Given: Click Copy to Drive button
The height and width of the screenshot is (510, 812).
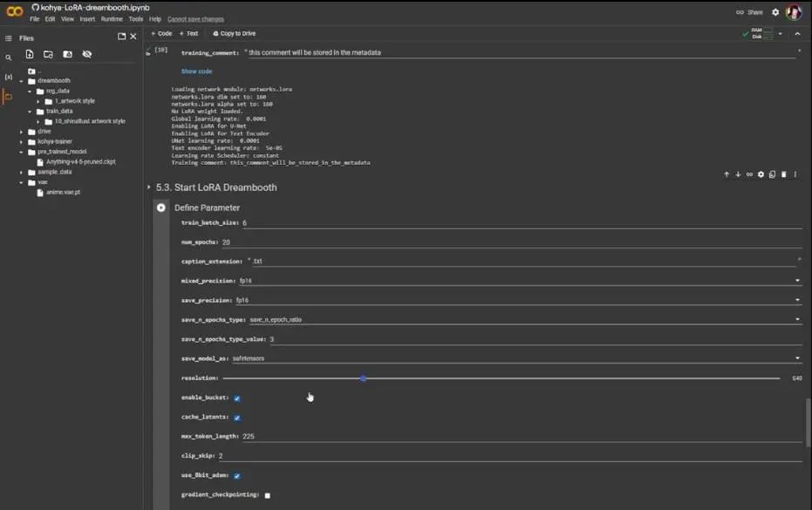Looking at the screenshot, I should point(234,34).
